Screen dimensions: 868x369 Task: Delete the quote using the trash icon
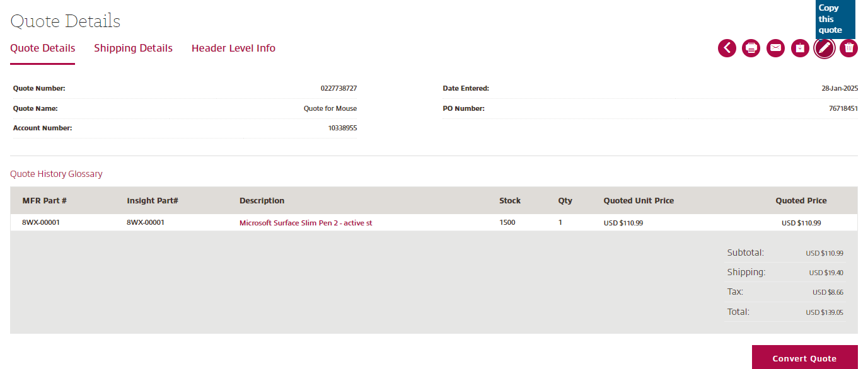click(848, 48)
